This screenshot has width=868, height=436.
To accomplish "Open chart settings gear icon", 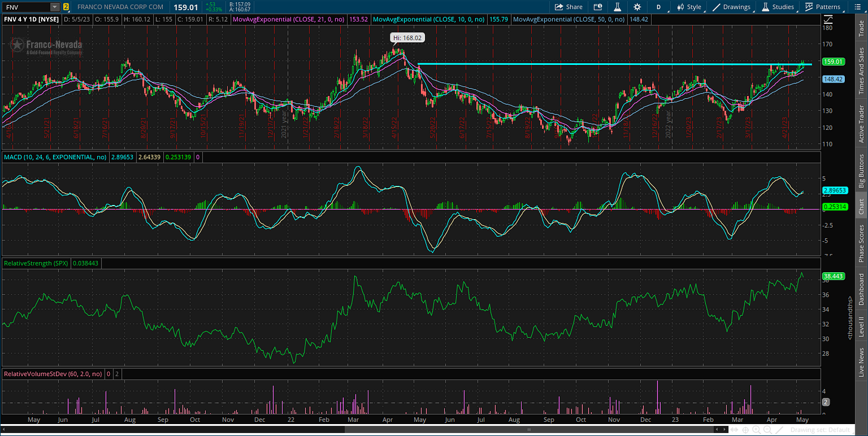I will (637, 7).
